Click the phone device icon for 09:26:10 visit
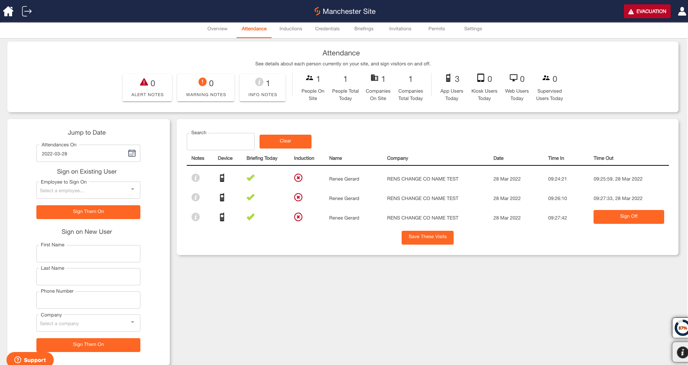Screen dimensions: 688x365 222,197
